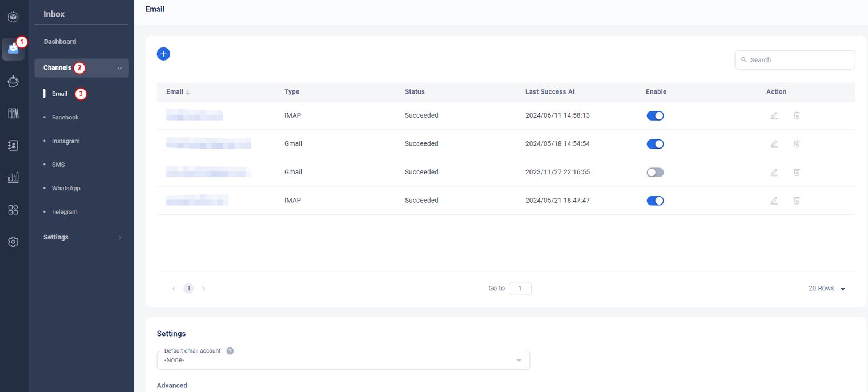Click help icon beside Default email account
The height and width of the screenshot is (392, 868).
point(230,351)
